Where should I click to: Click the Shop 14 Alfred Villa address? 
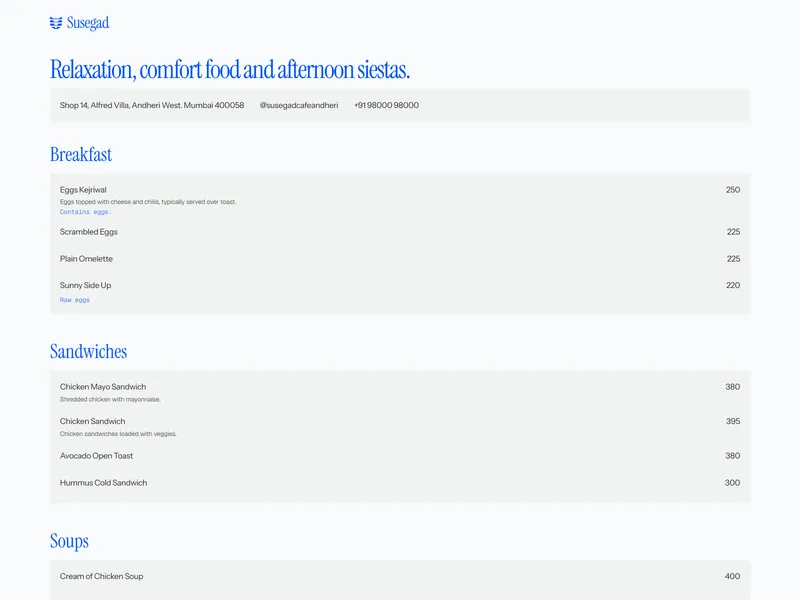[152, 105]
